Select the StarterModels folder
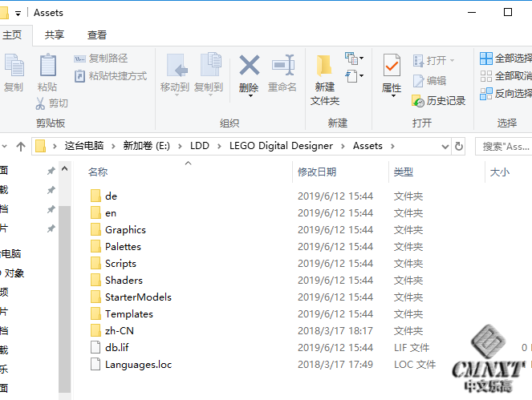This screenshot has height=400, width=532. coord(138,297)
